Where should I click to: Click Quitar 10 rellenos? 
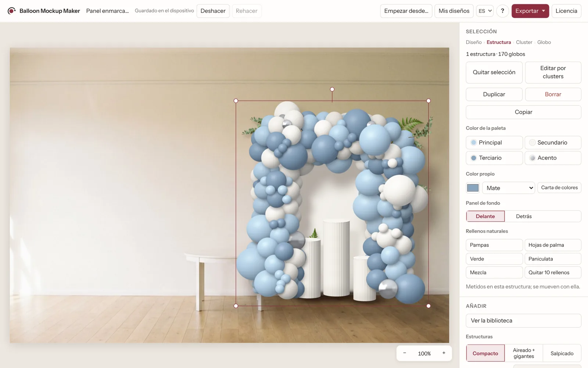[553, 272]
